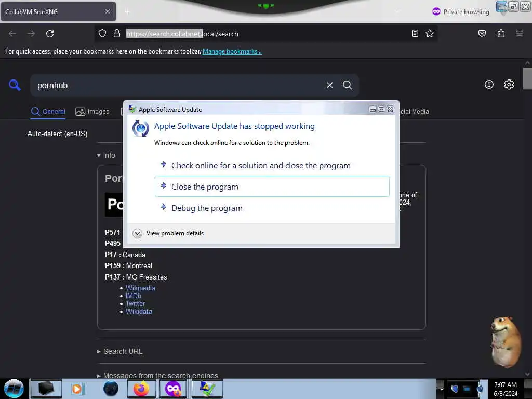This screenshot has width=532, height=399.
Task: Minimize the Apple Software Update dialog
Action: (x=372, y=109)
